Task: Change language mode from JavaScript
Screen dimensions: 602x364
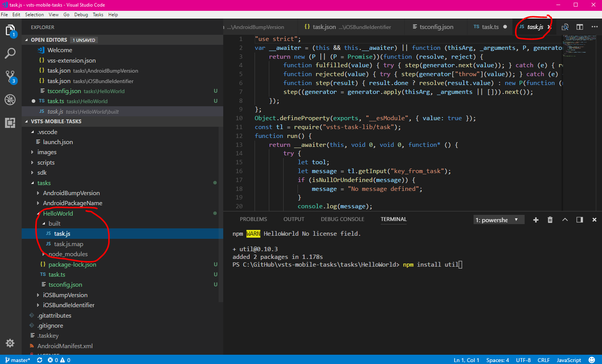Action: coord(569,360)
